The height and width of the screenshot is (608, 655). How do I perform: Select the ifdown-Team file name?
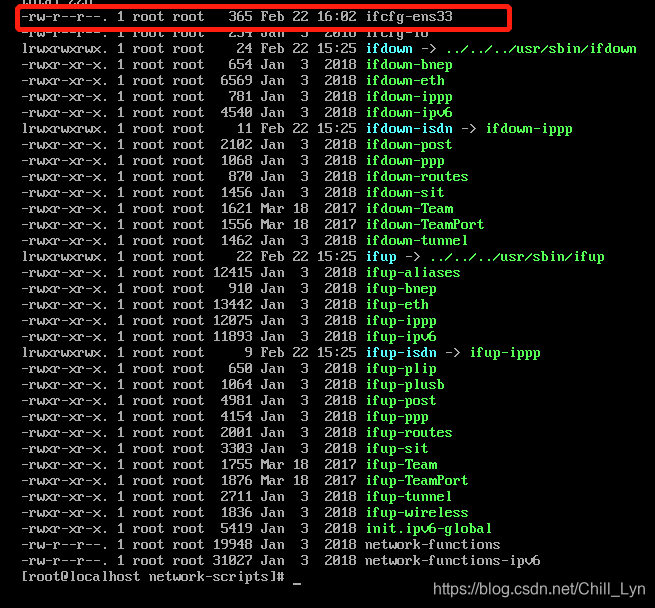pos(409,209)
